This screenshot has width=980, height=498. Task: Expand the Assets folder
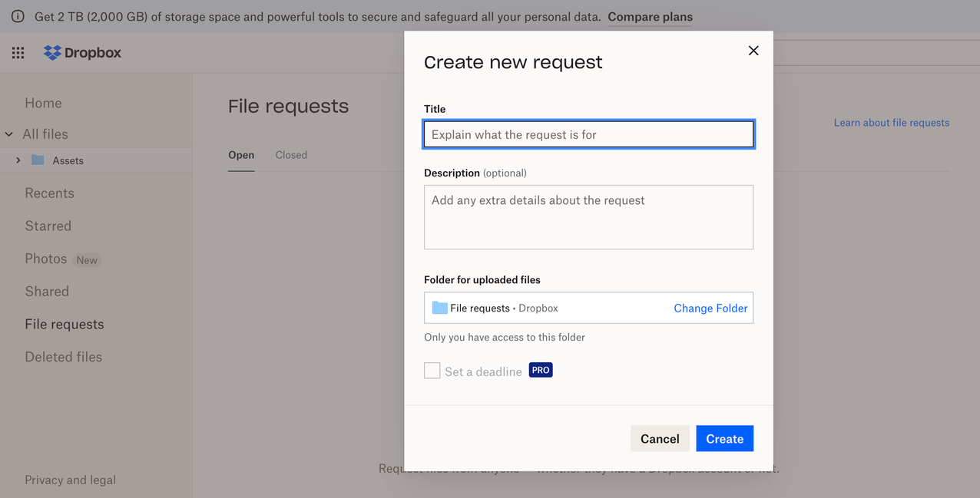[18, 160]
